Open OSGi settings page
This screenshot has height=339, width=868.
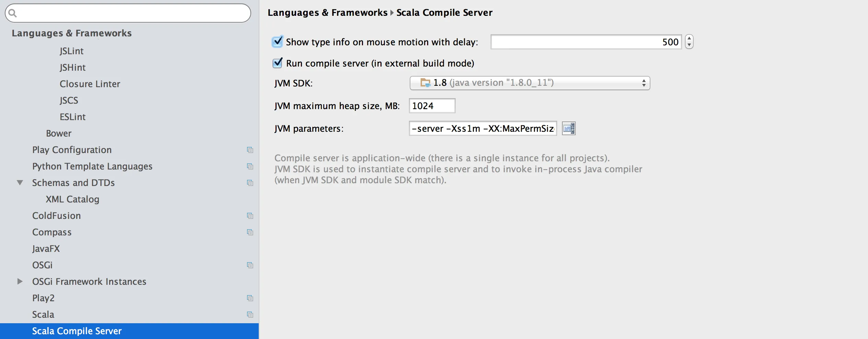coord(42,265)
